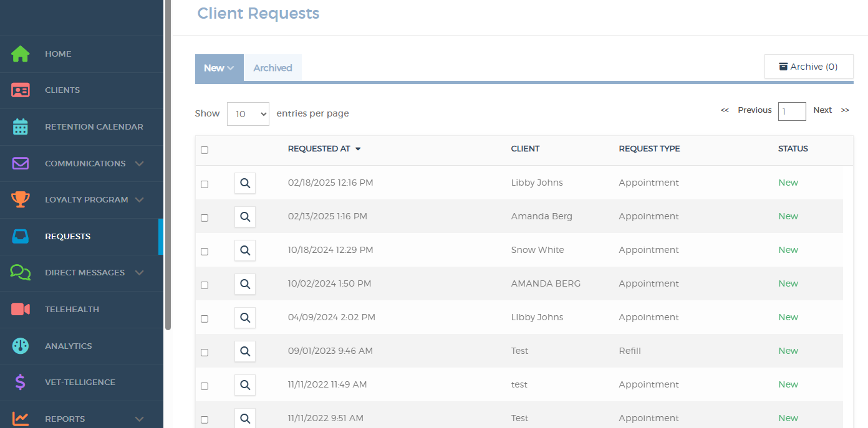Click the Archive (0) button
868x428 pixels.
(x=809, y=66)
